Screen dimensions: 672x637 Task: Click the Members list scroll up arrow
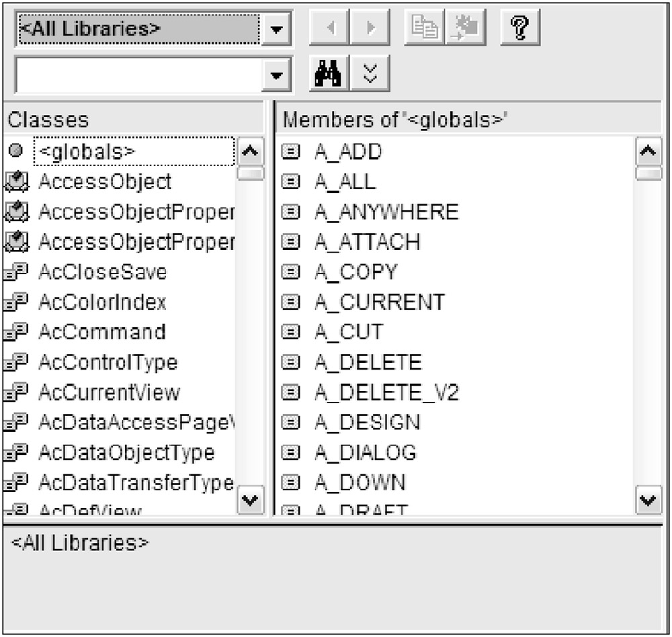[649, 152]
